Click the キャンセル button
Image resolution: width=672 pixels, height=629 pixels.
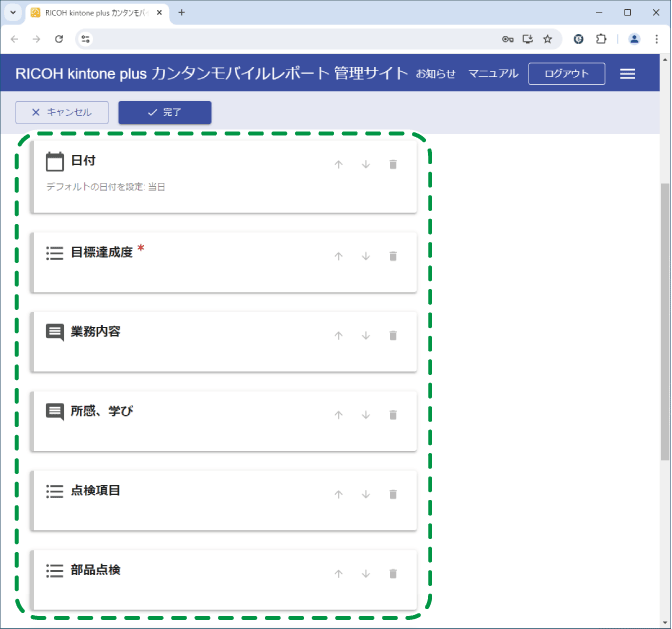coord(62,112)
